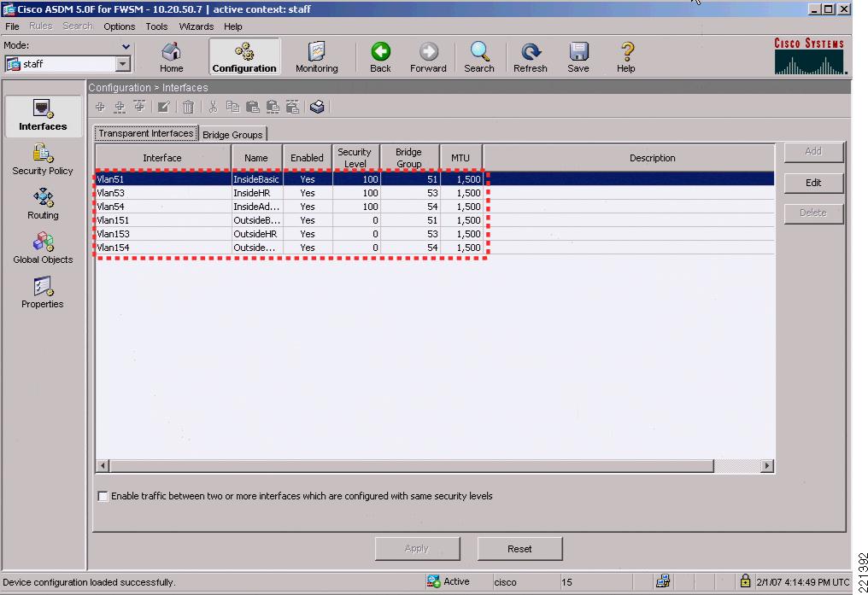Select the Vlan154 interface row
868x595 pixels.
pos(435,248)
